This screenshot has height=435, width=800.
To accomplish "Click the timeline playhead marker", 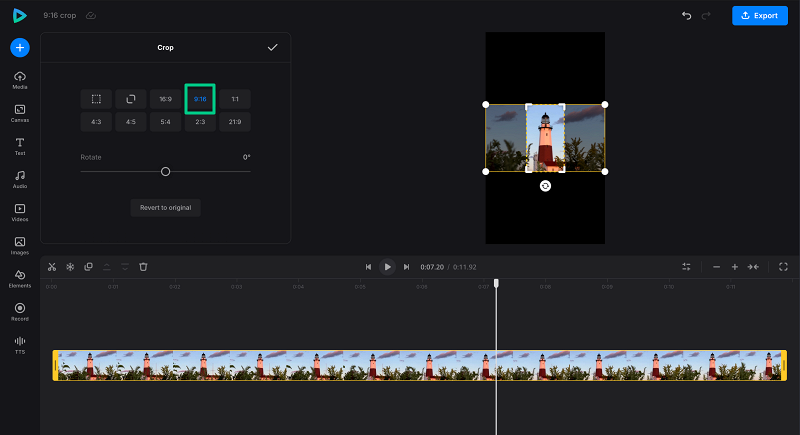I will pyautogui.click(x=496, y=283).
